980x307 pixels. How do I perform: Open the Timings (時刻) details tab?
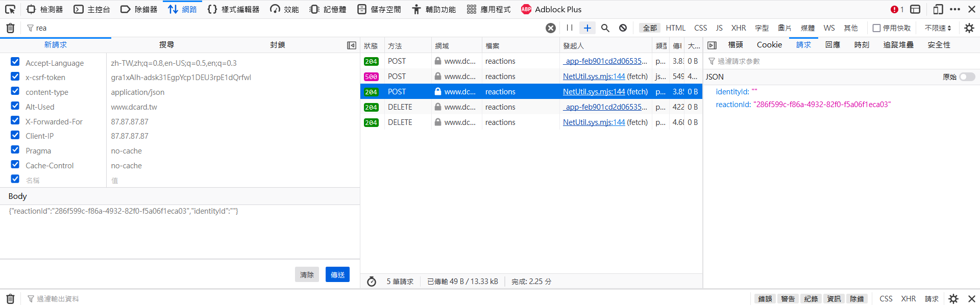(x=862, y=45)
